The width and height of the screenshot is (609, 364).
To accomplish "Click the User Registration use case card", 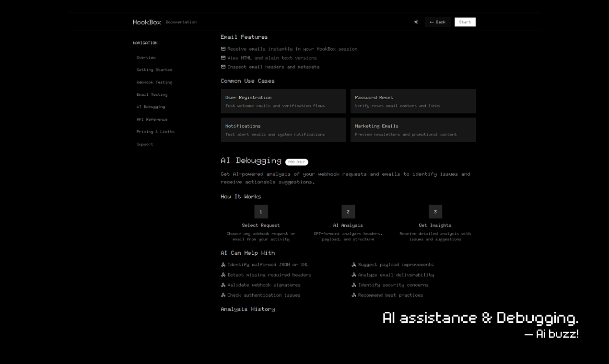I will [283, 101].
